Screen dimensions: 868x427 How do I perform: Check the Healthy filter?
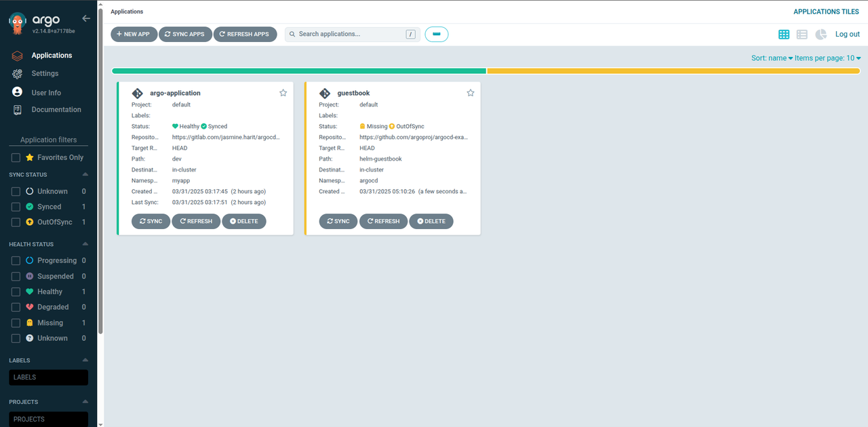[16, 291]
